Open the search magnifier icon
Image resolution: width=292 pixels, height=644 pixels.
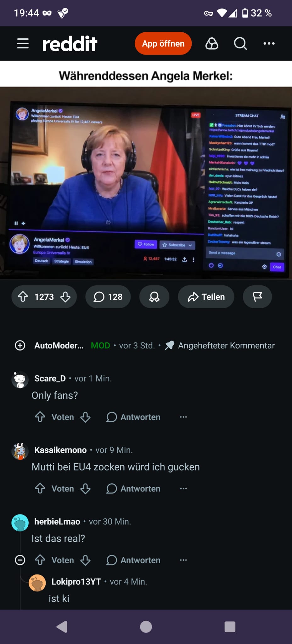tap(240, 43)
